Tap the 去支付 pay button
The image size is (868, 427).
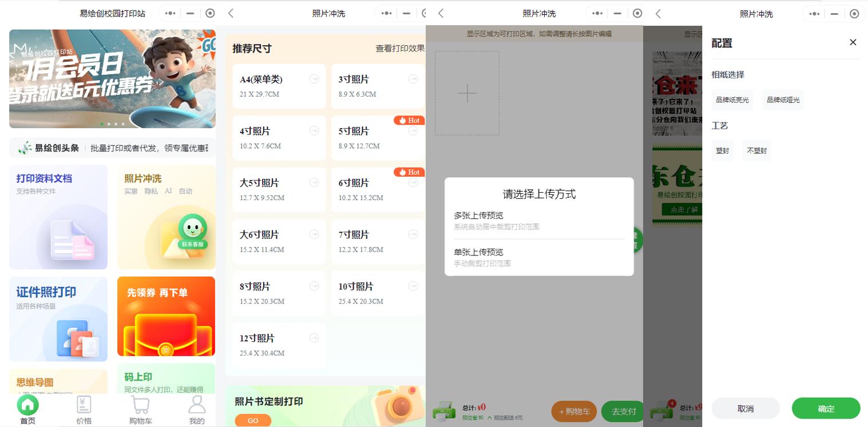[x=623, y=411]
